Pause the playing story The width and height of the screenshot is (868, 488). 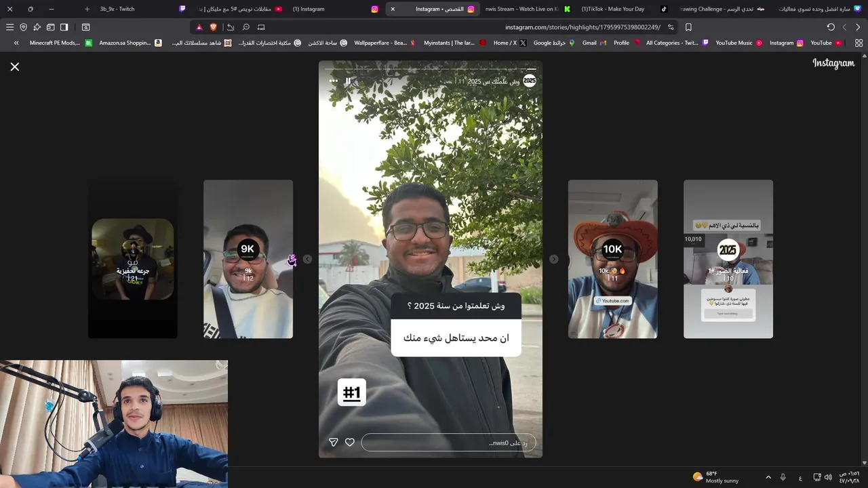coord(348,81)
